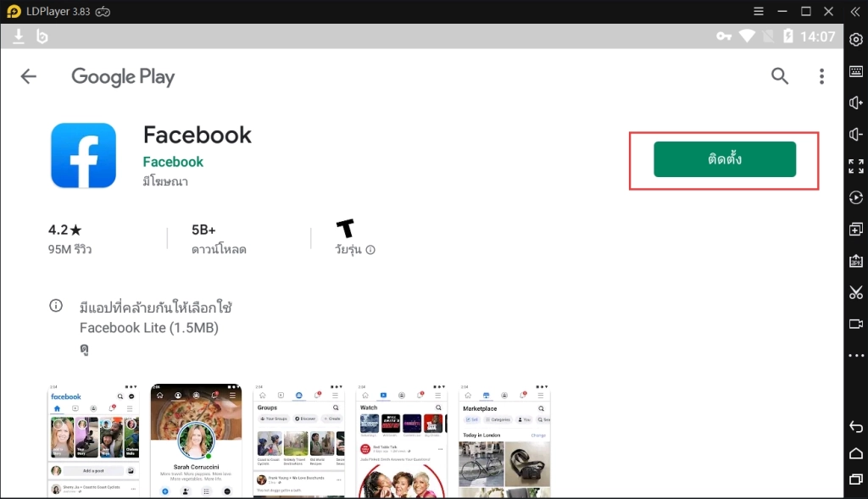
Task: Click the Android recent apps button
Action: pos(856,480)
